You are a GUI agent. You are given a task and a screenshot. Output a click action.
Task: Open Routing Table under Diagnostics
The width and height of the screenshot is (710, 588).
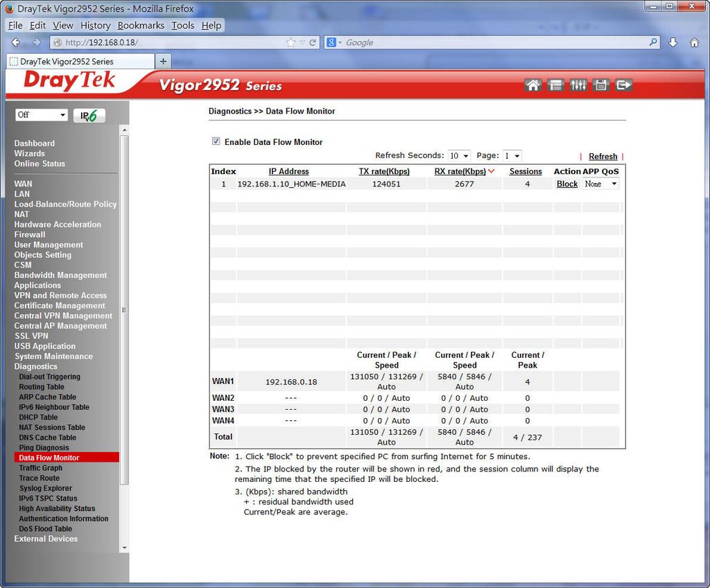point(42,387)
